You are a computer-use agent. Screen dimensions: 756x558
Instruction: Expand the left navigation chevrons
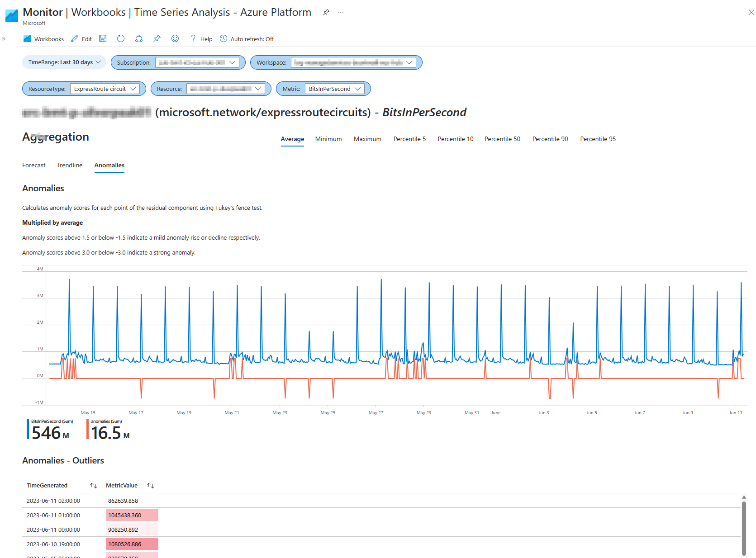coord(4,39)
